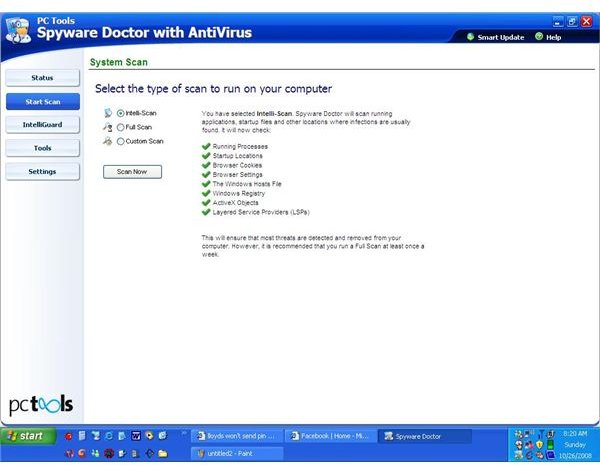Open the Help link in the header
The width and height of the screenshot is (600, 466).
click(x=553, y=37)
